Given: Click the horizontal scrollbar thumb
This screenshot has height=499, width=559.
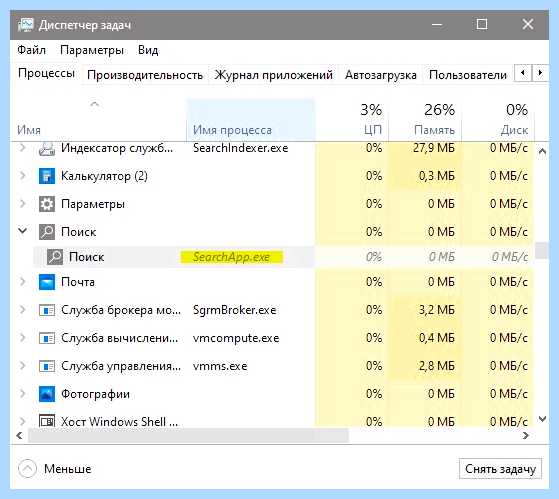Looking at the screenshot, I should pyautogui.click(x=188, y=436).
